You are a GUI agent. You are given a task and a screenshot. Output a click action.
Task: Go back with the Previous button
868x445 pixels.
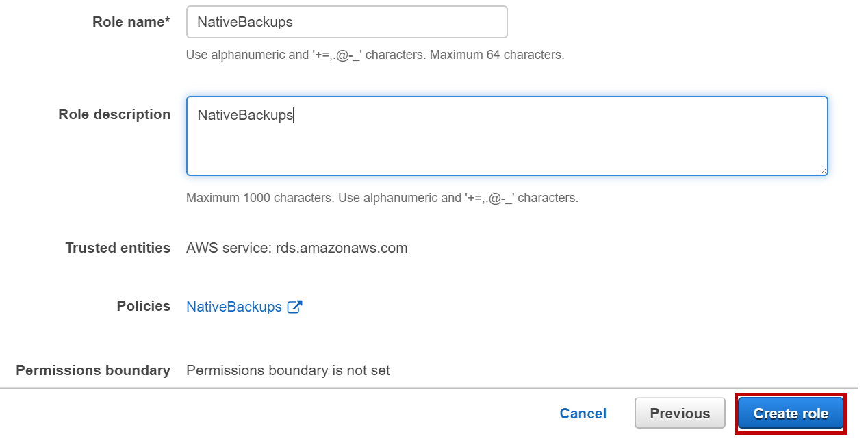click(680, 414)
